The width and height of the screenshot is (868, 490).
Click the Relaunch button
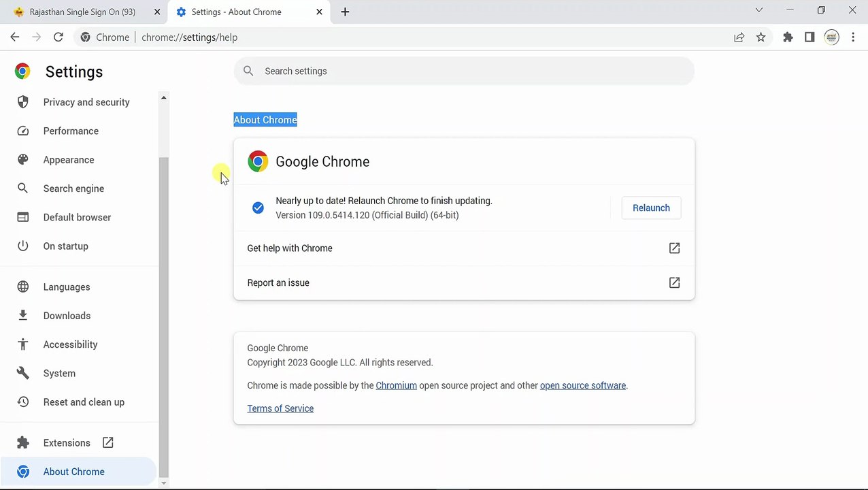point(651,208)
